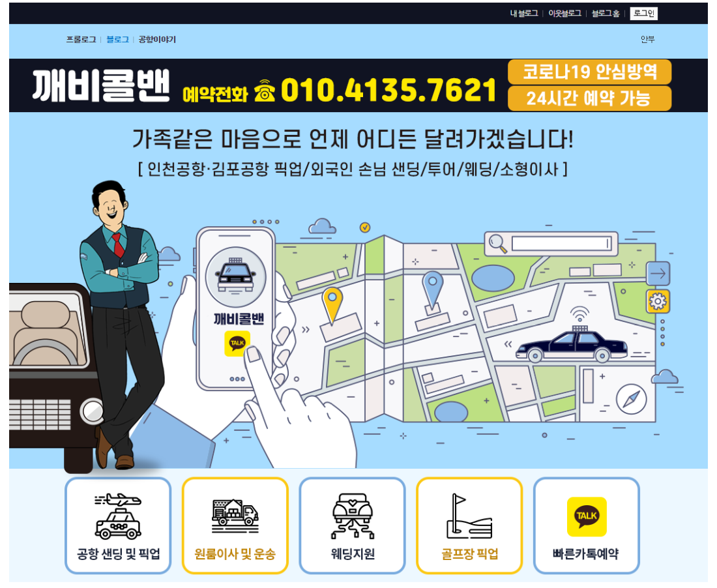Click the golf flag icon
Viewport: 717px width, 588px height.
tap(469, 516)
